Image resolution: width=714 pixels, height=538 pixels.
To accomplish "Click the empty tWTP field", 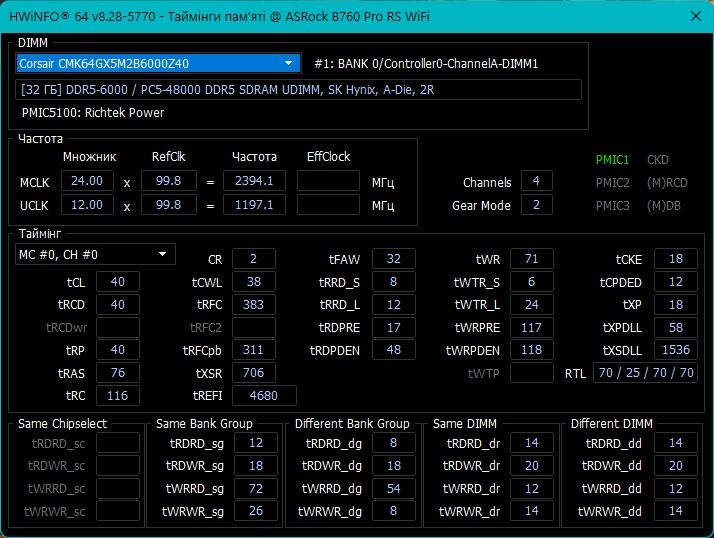I will (x=531, y=373).
